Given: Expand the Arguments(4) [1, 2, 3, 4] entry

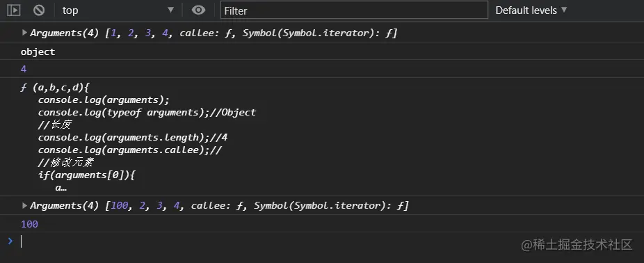Looking at the screenshot, I should tap(24, 33).
